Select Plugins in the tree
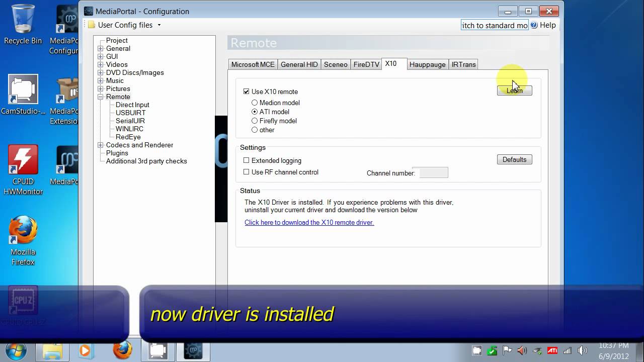Viewport: 644px width, 362px height. [117, 153]
